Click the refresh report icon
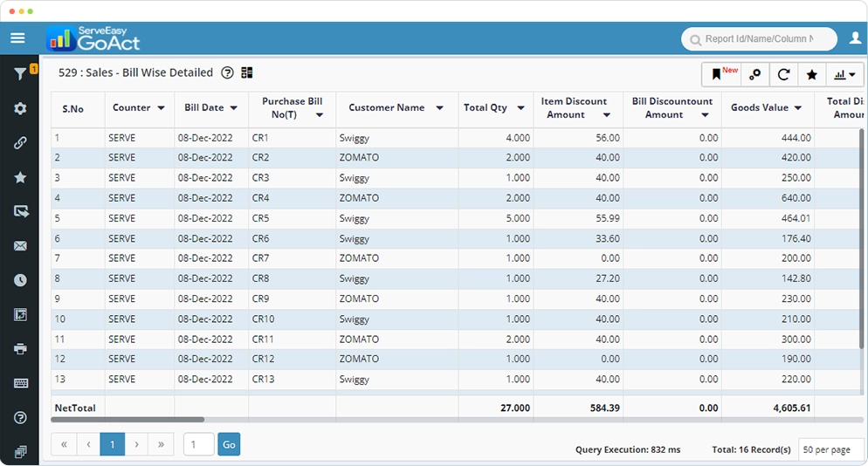Image resolution: width=868 pixels, height=466 pixels. click(x=783, y=75)
